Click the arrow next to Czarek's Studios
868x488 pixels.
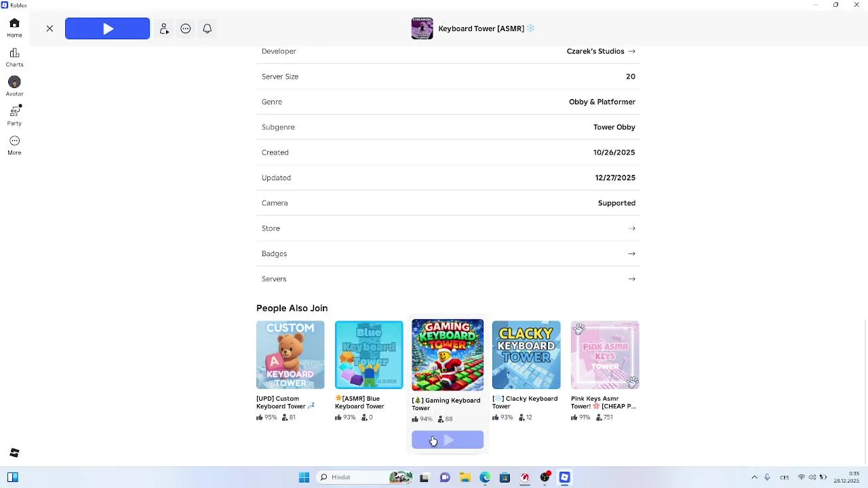632,52
